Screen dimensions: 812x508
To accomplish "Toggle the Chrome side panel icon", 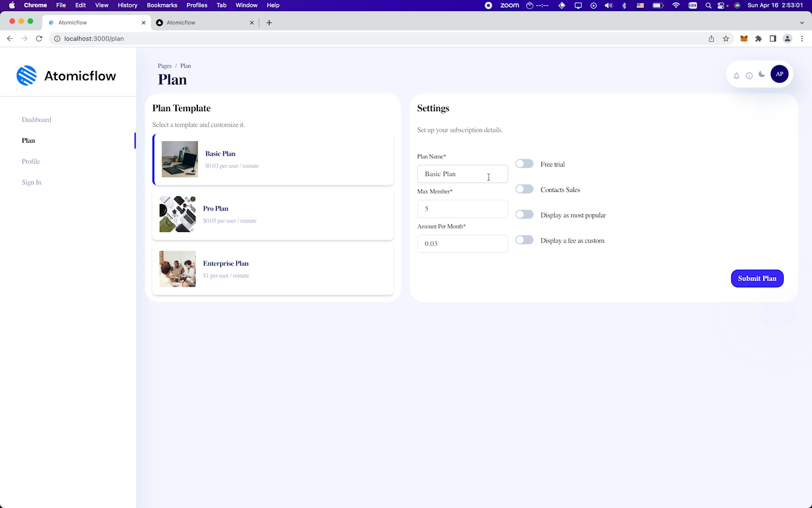I will (x=773, y=38).
